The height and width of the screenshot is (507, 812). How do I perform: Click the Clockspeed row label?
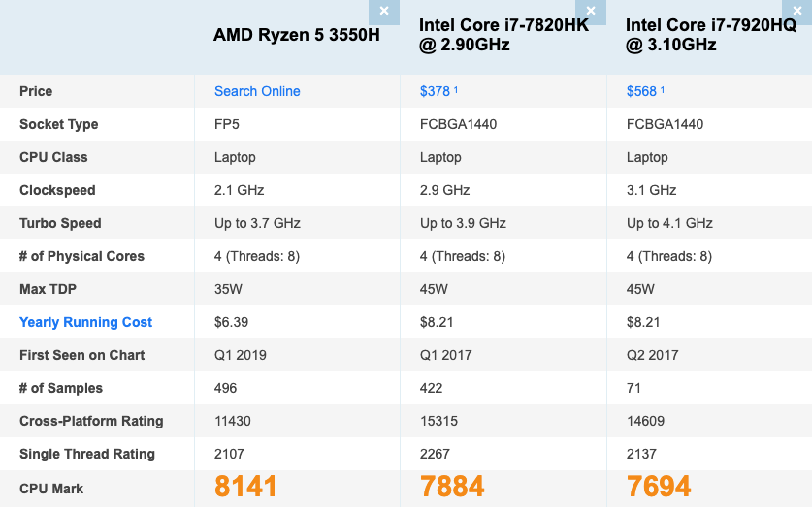point(57,190)
